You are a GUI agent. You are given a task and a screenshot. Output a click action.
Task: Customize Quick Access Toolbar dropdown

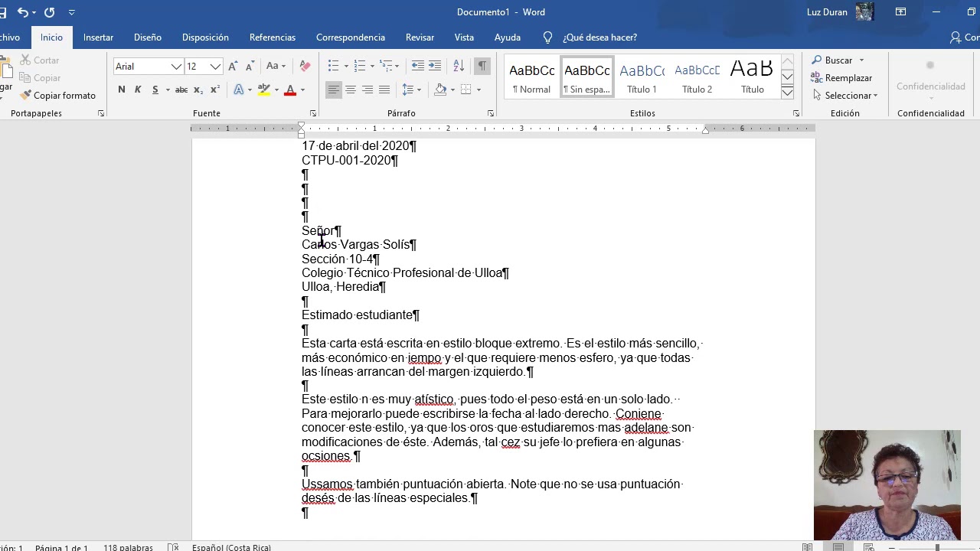pos(72,12)
